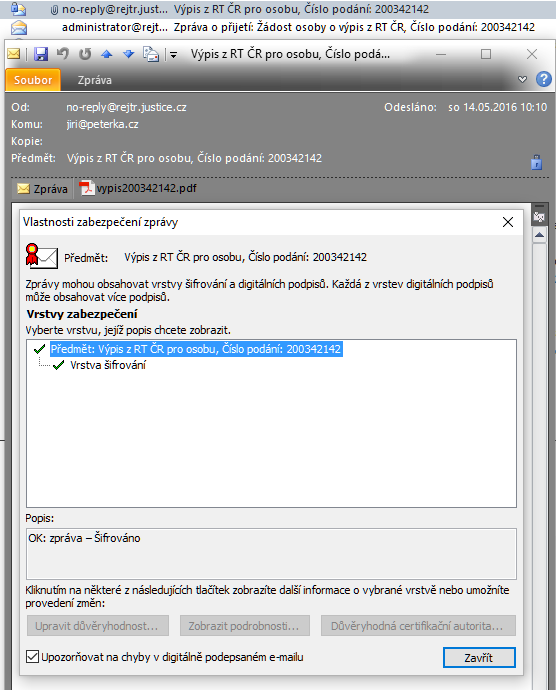This screenshot has height=690, width=556.
Task: Open the Customize Quick Access Toolbar dropdown
Action: coord(173,55)
